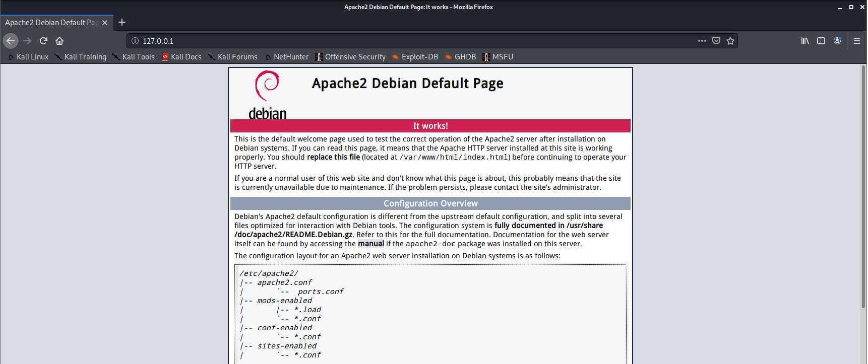
Task: Open Firefox account icon
Action: click(837, 41)
